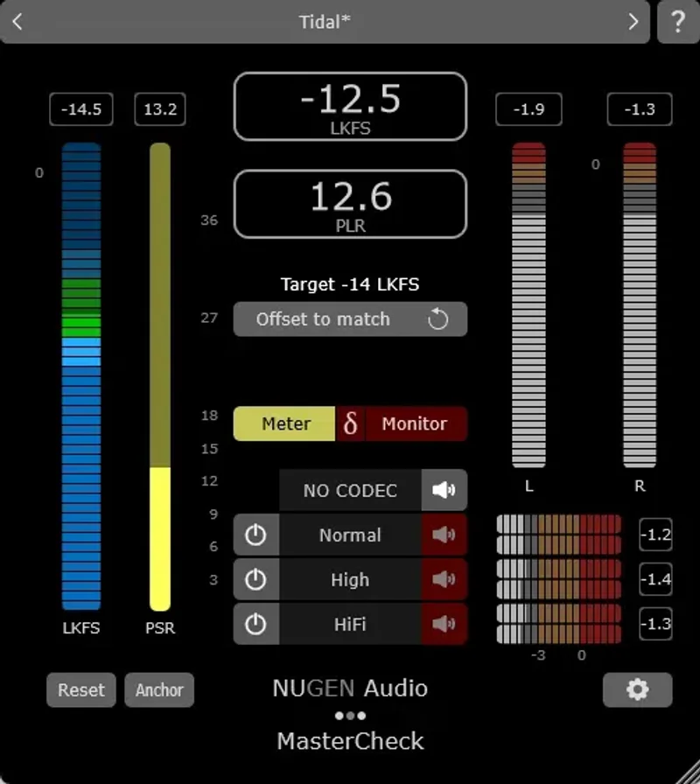This screenshot has height=784, width=700.
Task: Click the -1.3 HiFi codec peak value
Action: click(655, 624)
